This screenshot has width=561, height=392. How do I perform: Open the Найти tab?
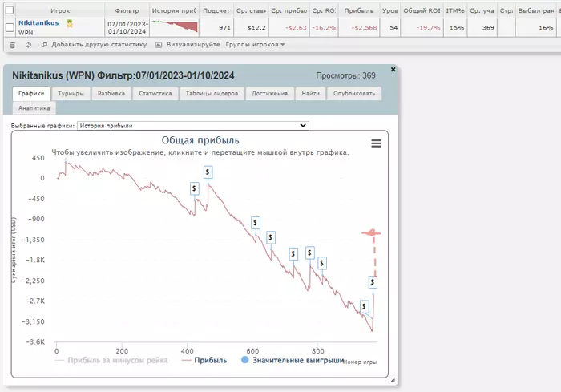(x=310, y=94)
